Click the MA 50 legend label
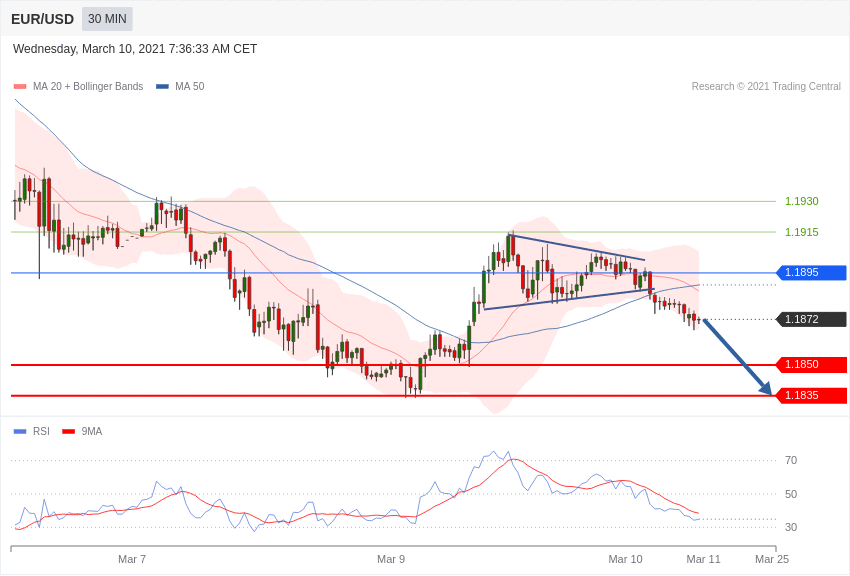Image resolution: width=850 pixels, height=576 pixels. [x=190, y=87]
